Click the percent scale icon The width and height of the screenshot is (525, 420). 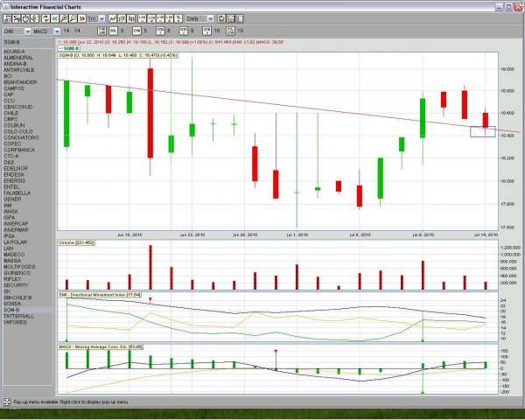coord(178,18)
